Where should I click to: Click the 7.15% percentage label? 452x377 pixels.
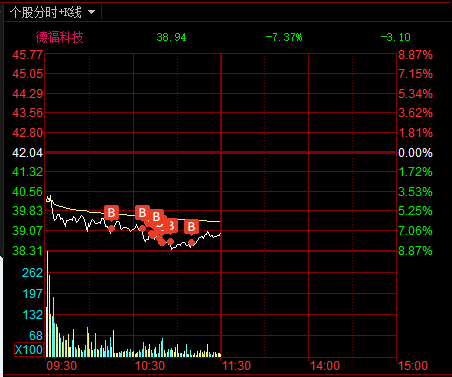point(415,74)
